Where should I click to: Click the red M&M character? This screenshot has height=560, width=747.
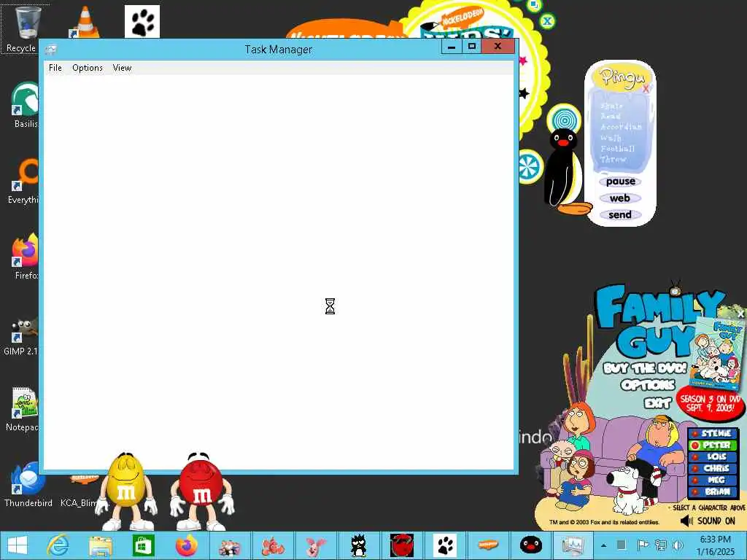[201, 491]
